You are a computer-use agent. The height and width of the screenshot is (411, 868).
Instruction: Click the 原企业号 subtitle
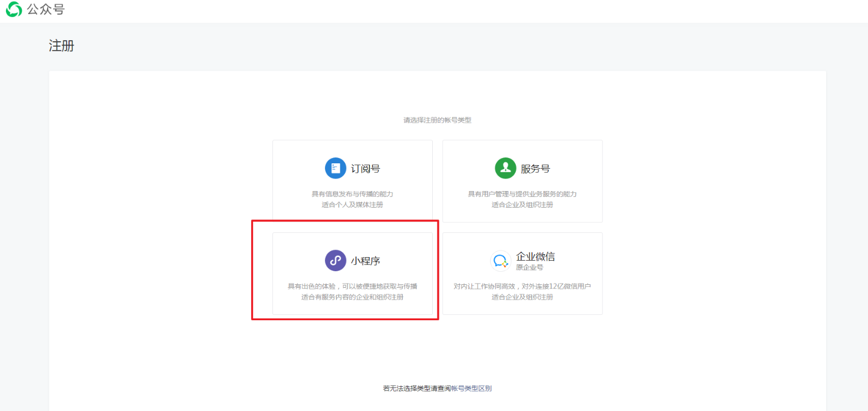click(x=530, y=267)
